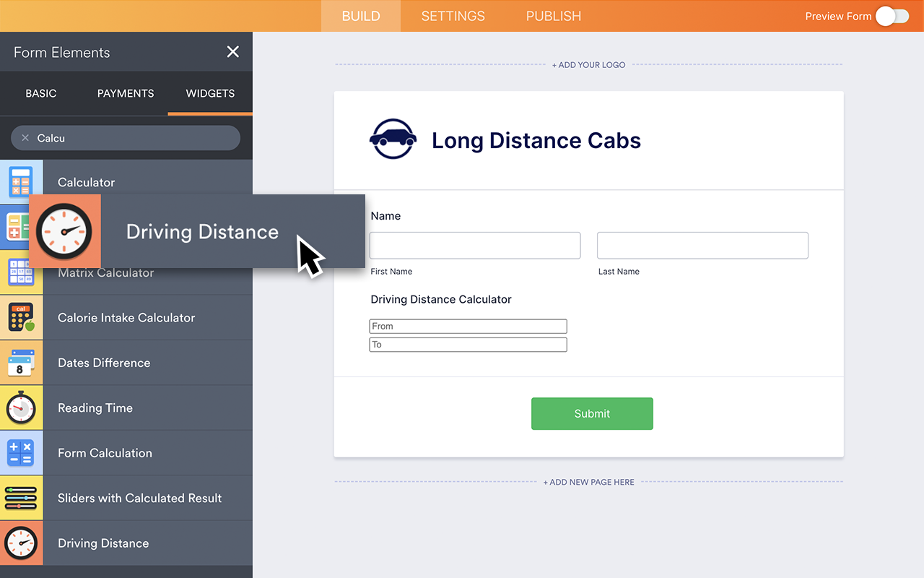Switch to the PAYMENTS elements tab
The image size is (924, 578).
(125, 93)
